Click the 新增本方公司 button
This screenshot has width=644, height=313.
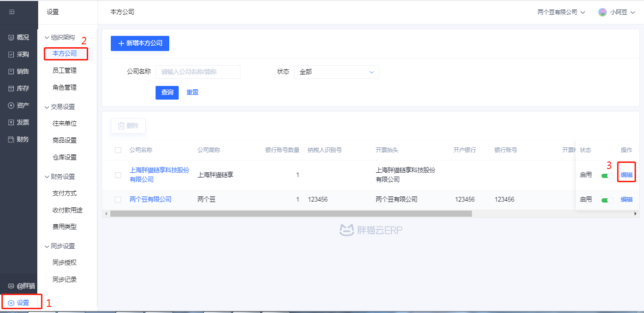(140, 43)
